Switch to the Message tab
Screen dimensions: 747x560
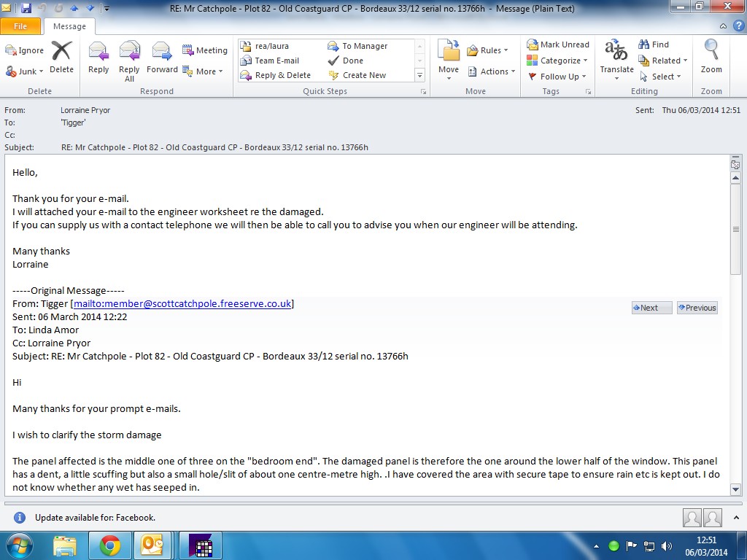[69, 27]
